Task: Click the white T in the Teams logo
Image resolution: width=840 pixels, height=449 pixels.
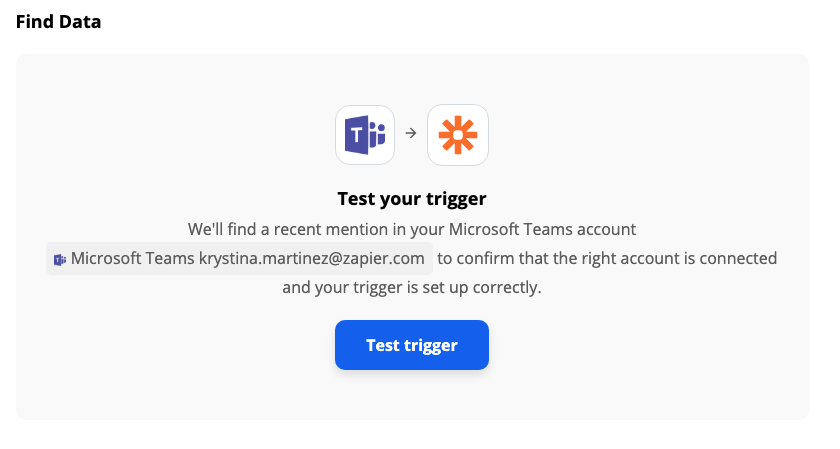Action: click(x=356, y=135)
